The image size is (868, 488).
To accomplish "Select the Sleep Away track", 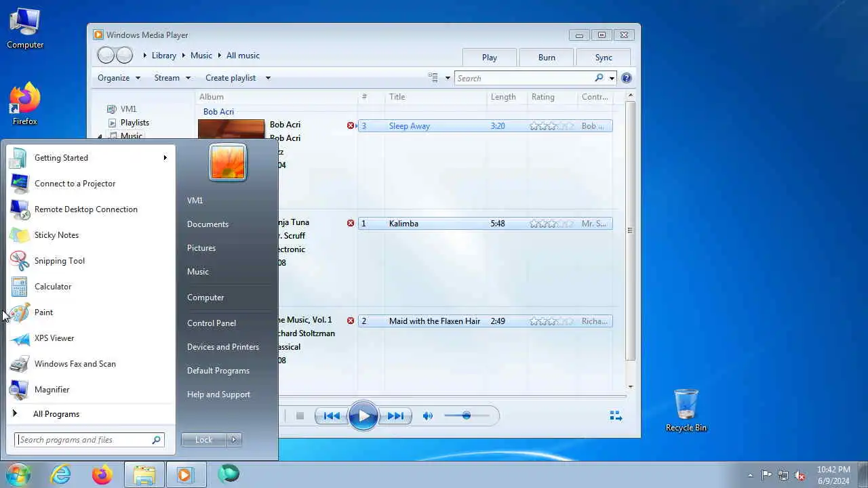I will tap(485, 126).
